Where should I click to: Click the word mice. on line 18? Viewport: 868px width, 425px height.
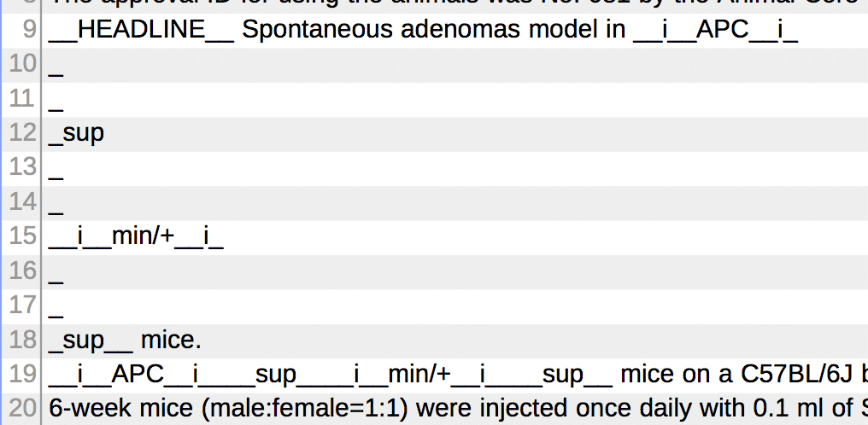click(171, 340)
